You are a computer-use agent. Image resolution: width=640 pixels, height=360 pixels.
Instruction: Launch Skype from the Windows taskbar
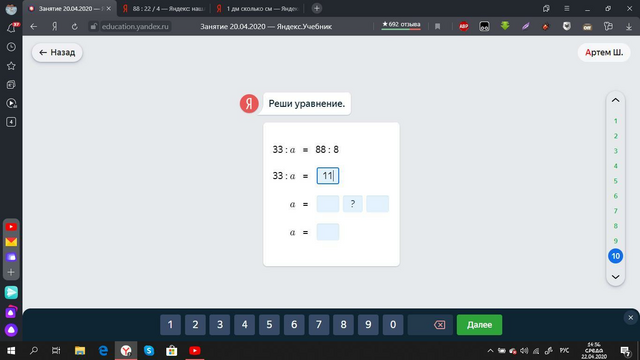coord(149,351)
